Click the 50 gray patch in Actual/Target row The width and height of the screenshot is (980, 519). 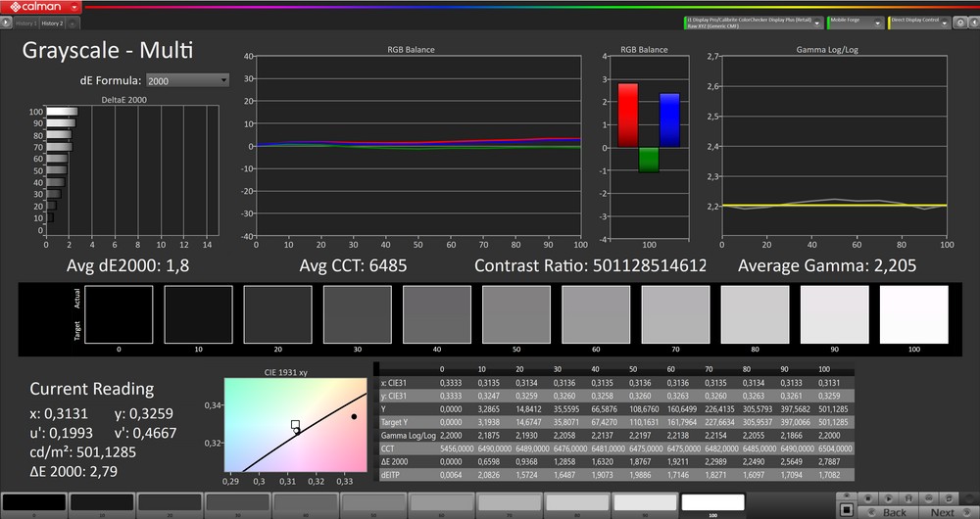[x=515, y=314]
